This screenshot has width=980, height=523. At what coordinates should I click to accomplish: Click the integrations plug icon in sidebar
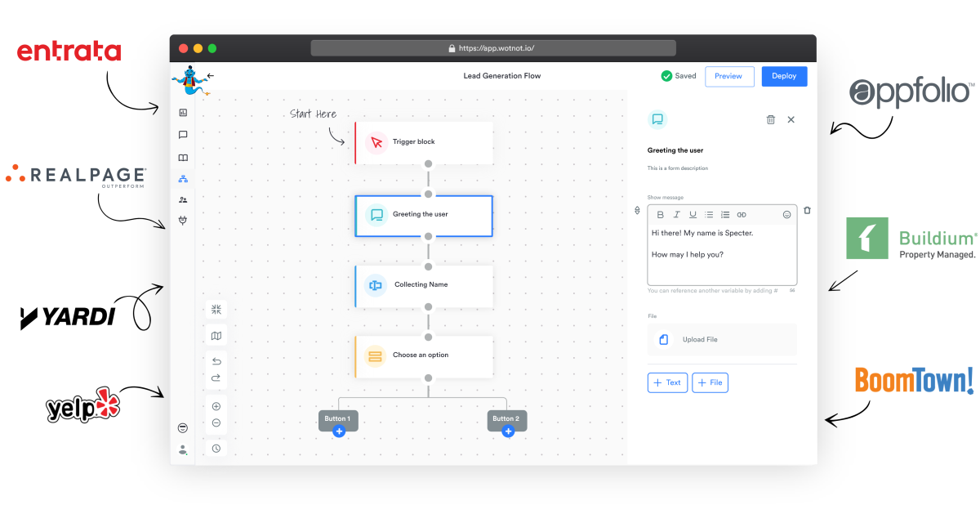point(183,220)
